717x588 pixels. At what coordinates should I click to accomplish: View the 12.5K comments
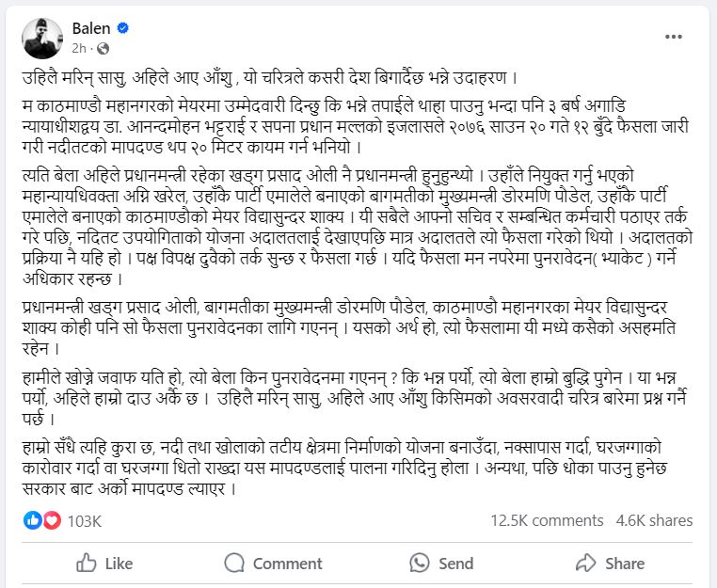pos(547,520)
